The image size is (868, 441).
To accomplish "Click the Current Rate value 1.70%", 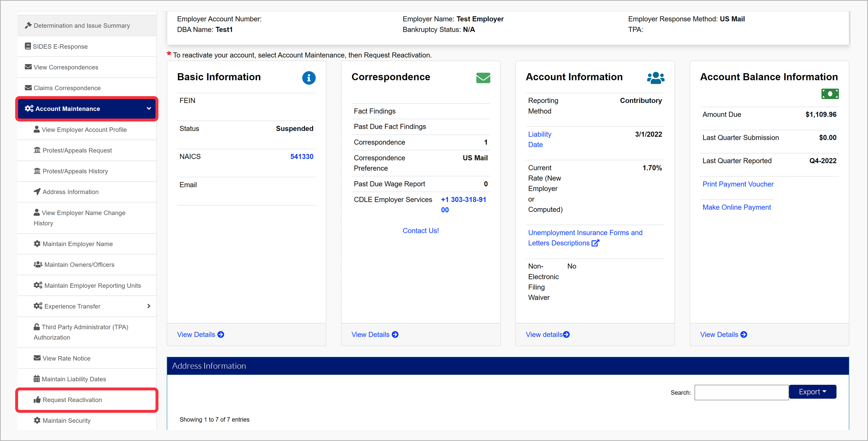I will 652,168.
